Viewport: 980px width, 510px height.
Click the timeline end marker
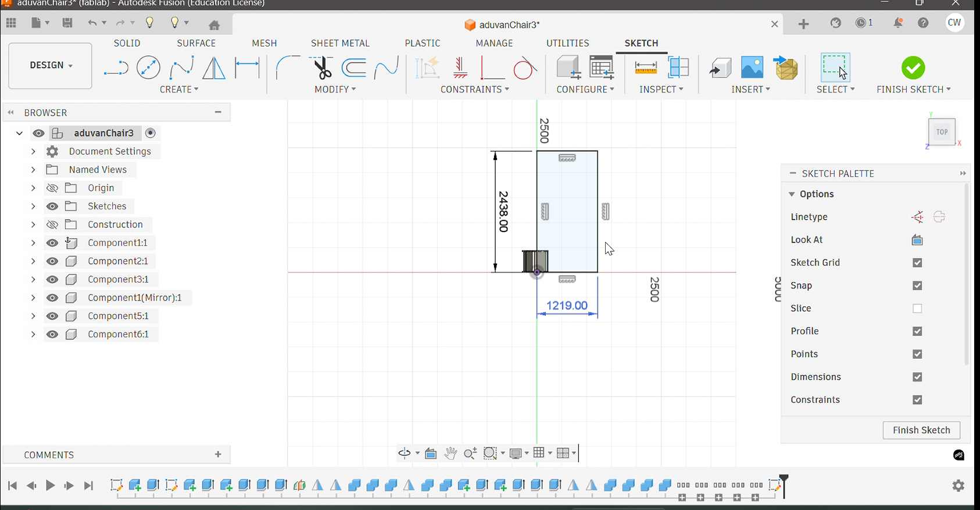784,486
